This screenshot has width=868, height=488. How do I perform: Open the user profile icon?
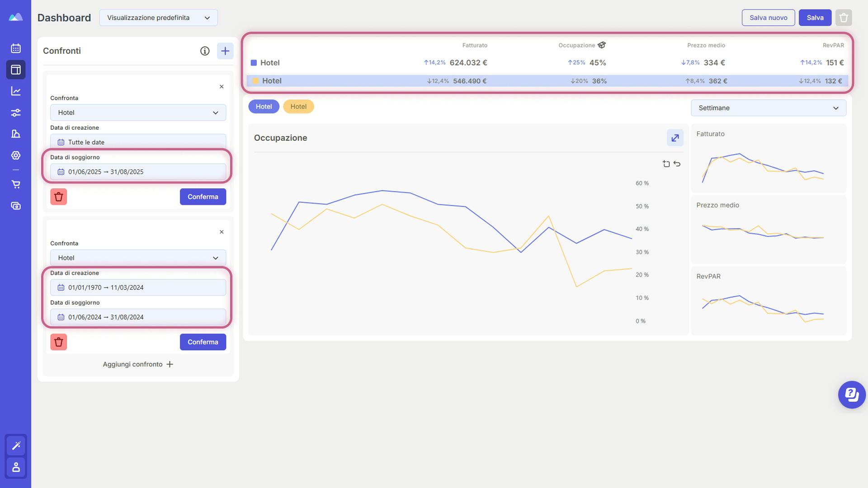(x=16, y=467)
